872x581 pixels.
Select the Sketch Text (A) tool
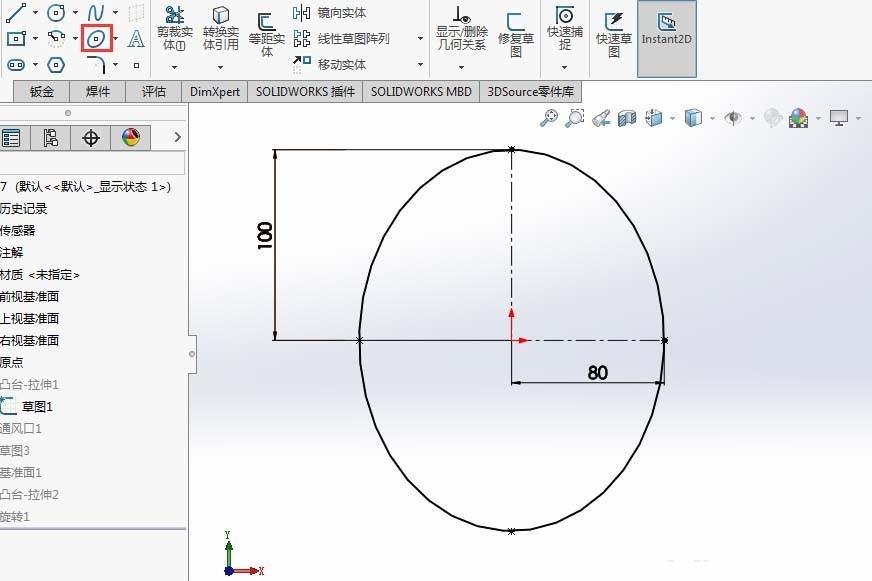pos(137,38)
